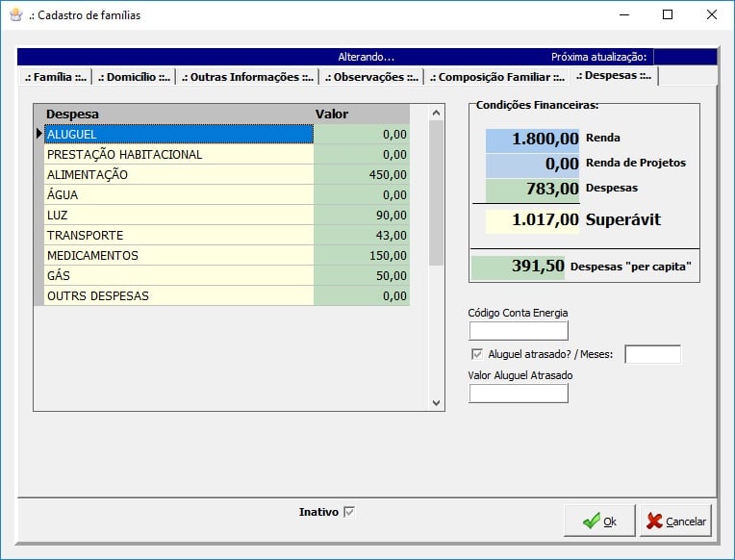Focus the Valor Aluguel Atrasado field
This screenshot has width=735, height=560.
(x=518, y=393)
